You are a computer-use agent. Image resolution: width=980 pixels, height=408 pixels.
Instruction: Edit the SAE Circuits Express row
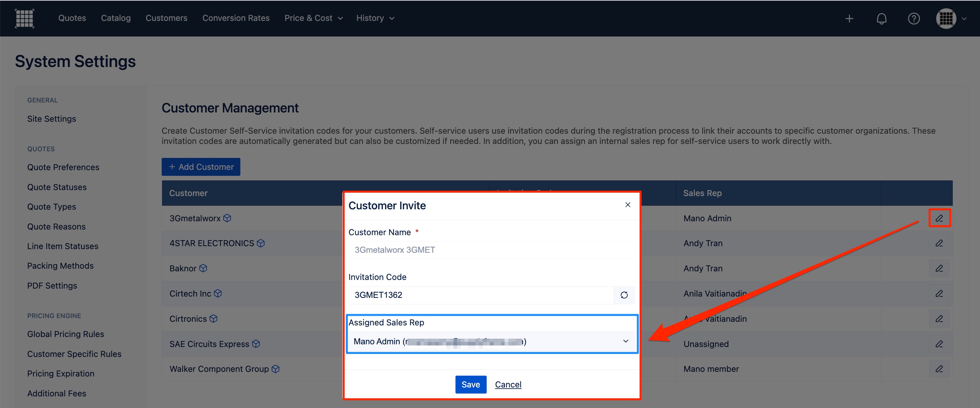[x=939, y=344]
